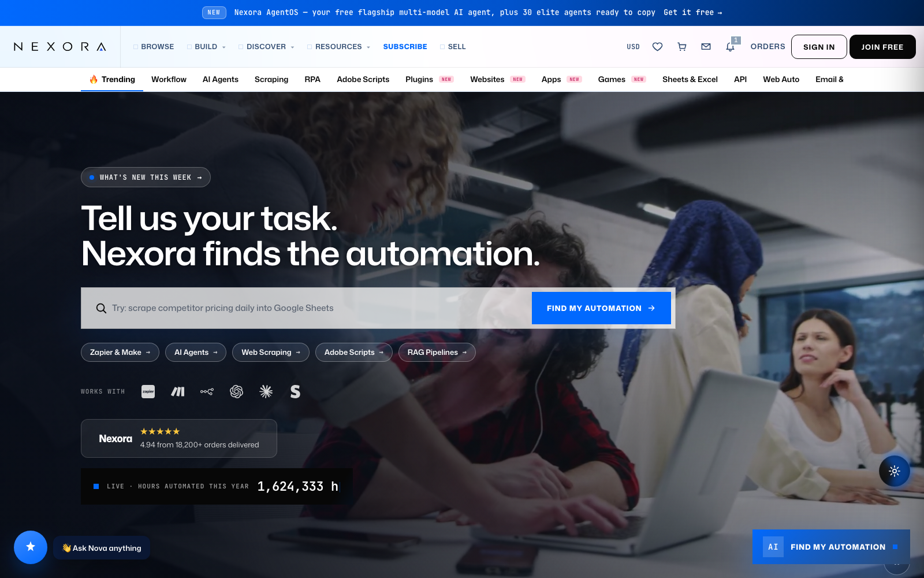Viewport: 924px width, 578px height.
Task: Open the Orders link
Action: (x=767, y=47)
